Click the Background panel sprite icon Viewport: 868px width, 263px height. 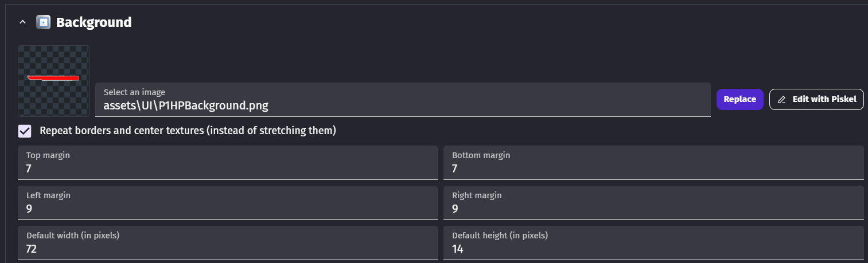pyautogui.click(x=43, y=22)
